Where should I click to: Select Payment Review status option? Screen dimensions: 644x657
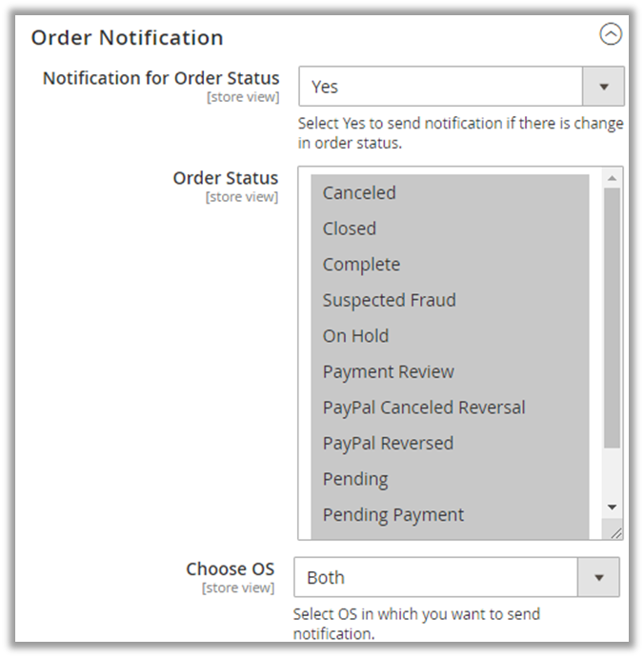388,371
